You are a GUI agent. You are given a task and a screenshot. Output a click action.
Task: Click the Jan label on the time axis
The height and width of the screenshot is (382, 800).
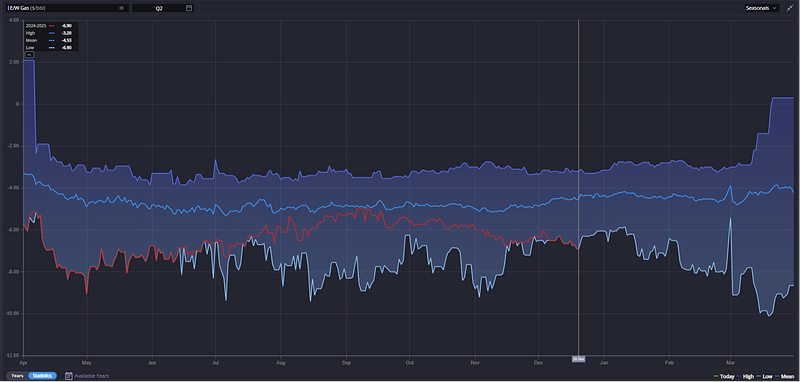click(604, 363)
